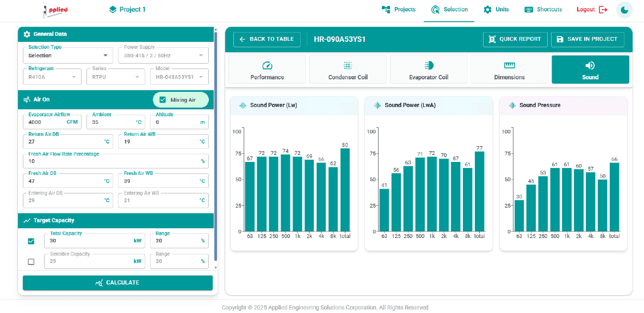This screenshot has width=644, height=313.
Task: Uncheck the Mixing Air checkbox
Action: [x=163, y=99]
